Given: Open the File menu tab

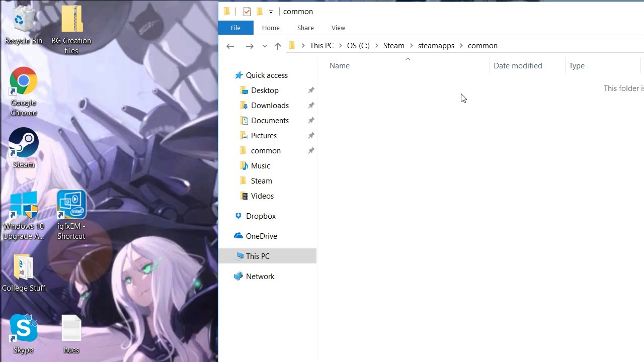Looking at the screenshot, I should pyautogui.click(x=235, y=28).
